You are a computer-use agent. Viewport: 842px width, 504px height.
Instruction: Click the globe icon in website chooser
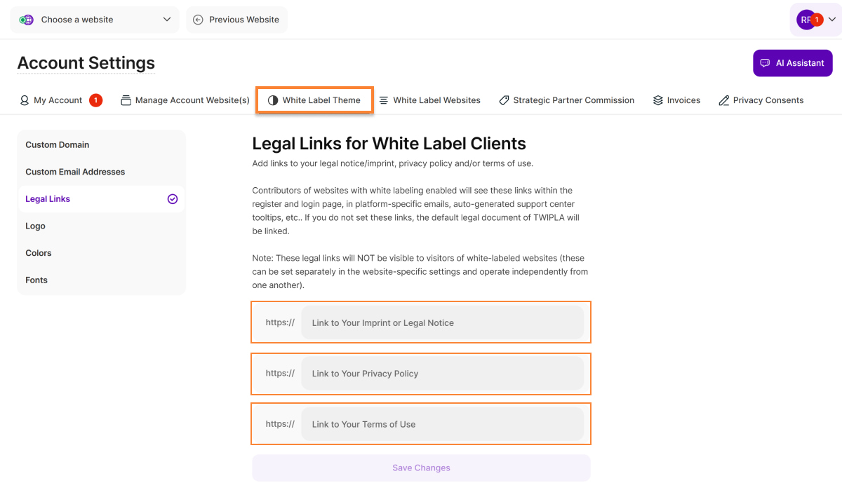click(26, 20)
